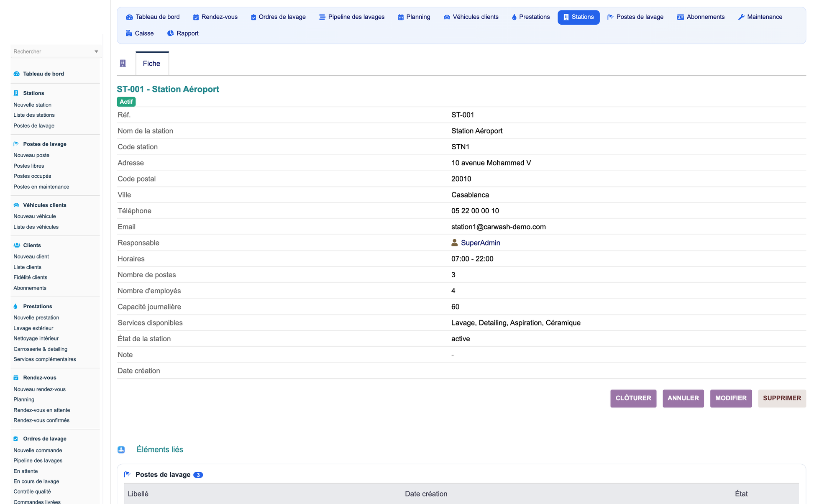
Task: Open Caisse label in top navigation
Action: point(144,33)
